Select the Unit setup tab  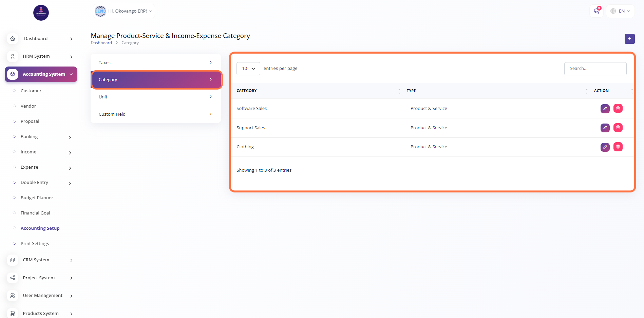[155, 97]
